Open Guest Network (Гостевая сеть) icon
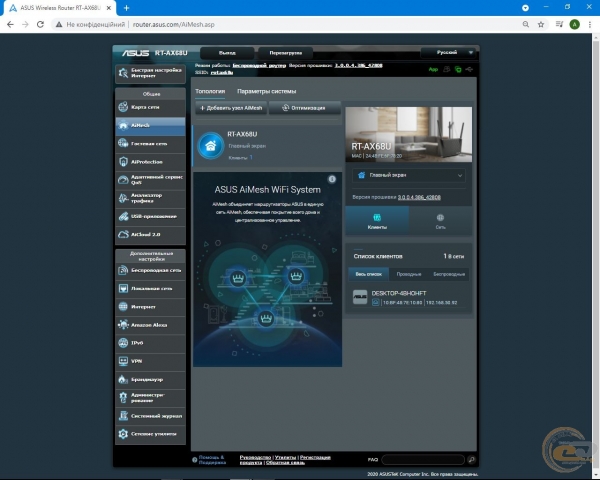The height and width of the screenshot is (480, 600). pyautogui.click(x=123, y=144)
